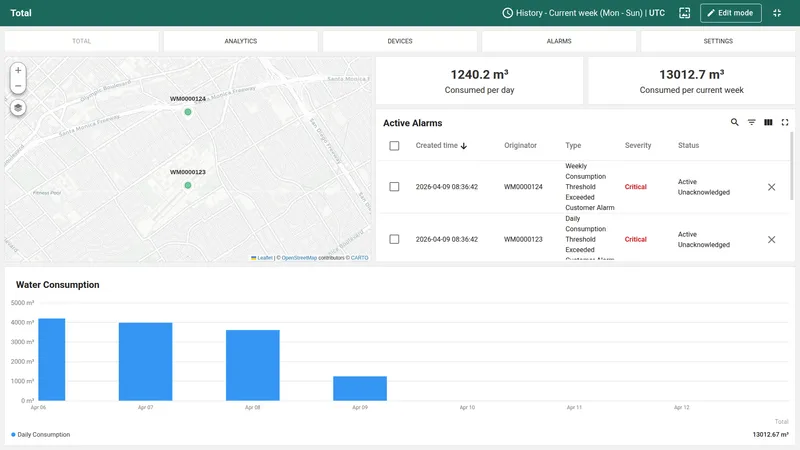Click Weekly Consumption Threshold Exceeded alarm type

click(x=589, y=187)
